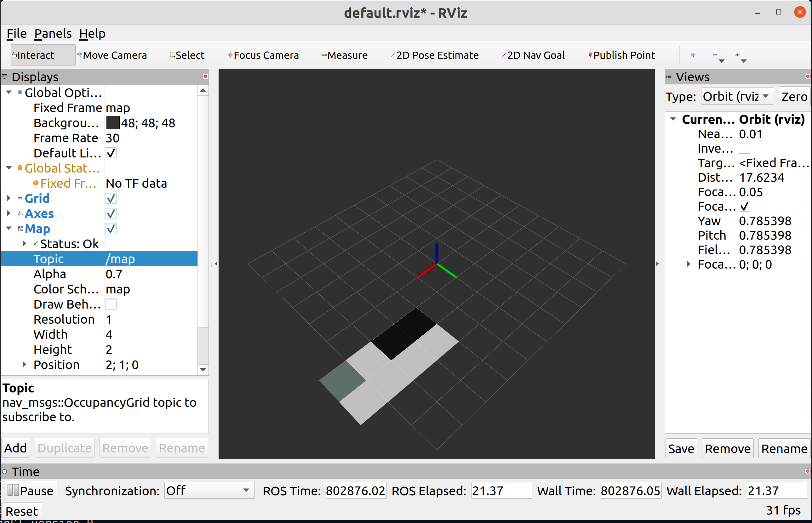Open the Panels menu

coord(53,34)
